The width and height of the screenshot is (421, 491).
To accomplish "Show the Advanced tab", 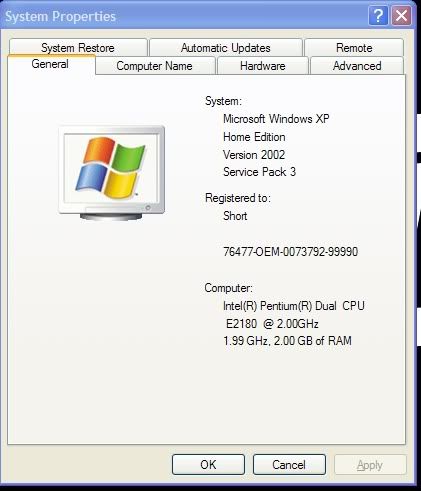I will (x=357, y=66).
